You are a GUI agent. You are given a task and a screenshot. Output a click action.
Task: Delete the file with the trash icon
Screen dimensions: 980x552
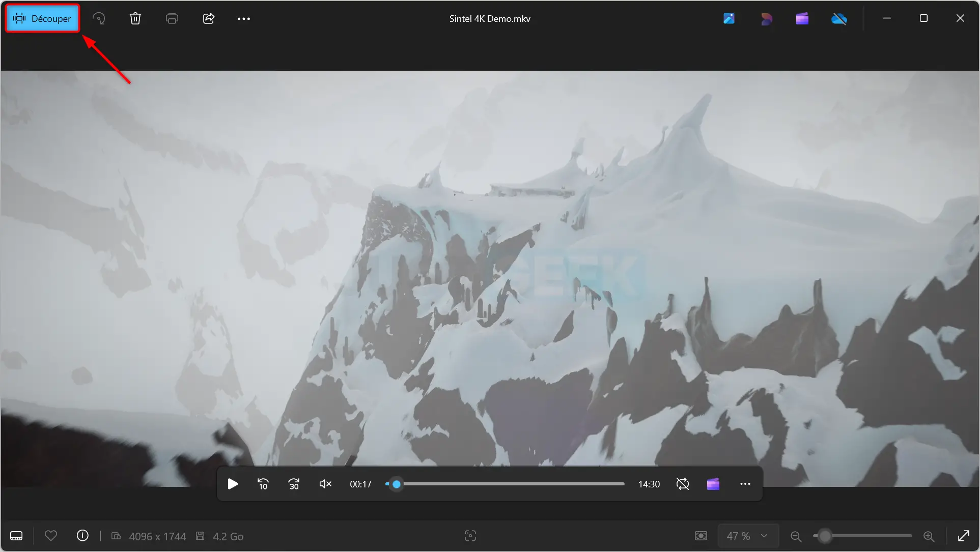tap(135, 19)
